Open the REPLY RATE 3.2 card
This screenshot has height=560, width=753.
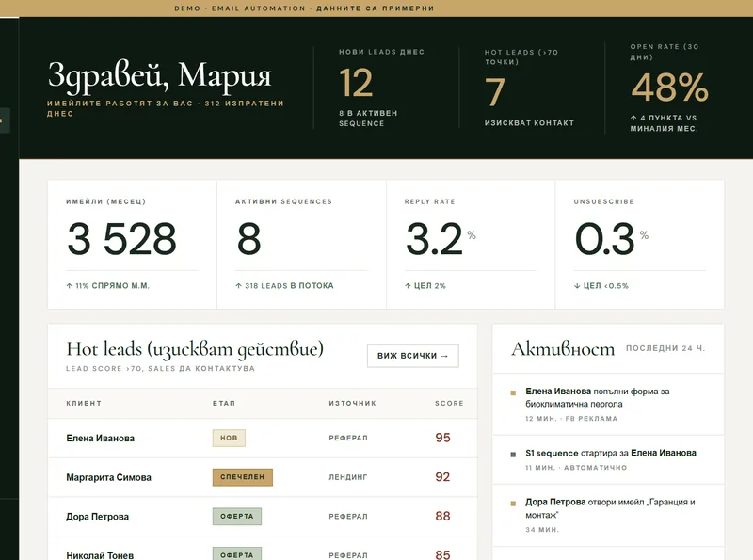point(471,245)
